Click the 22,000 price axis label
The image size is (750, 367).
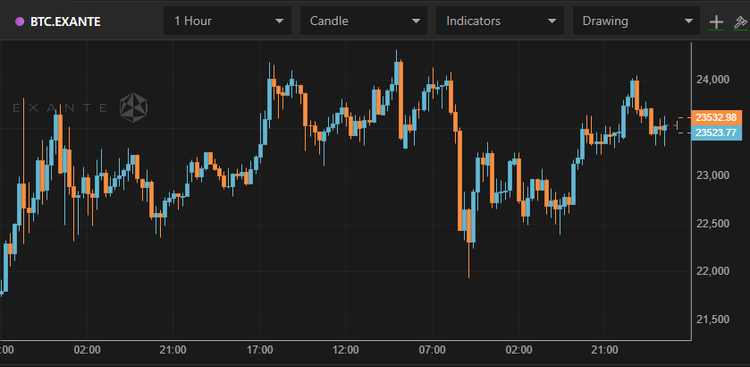pos(713,271)
